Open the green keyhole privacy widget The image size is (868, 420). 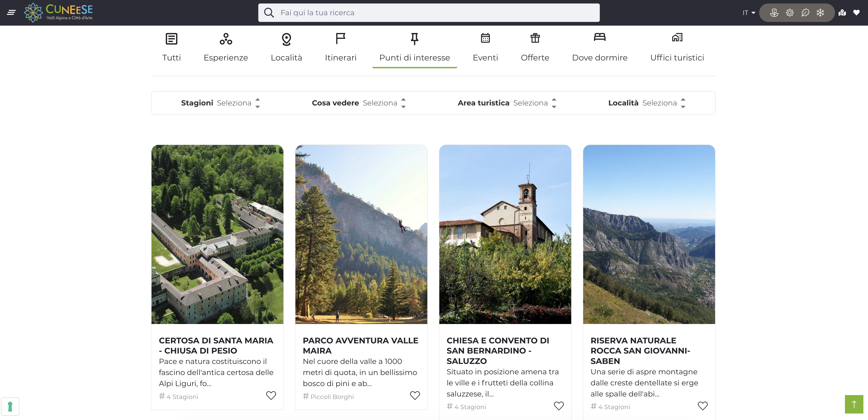click(10, 407)
